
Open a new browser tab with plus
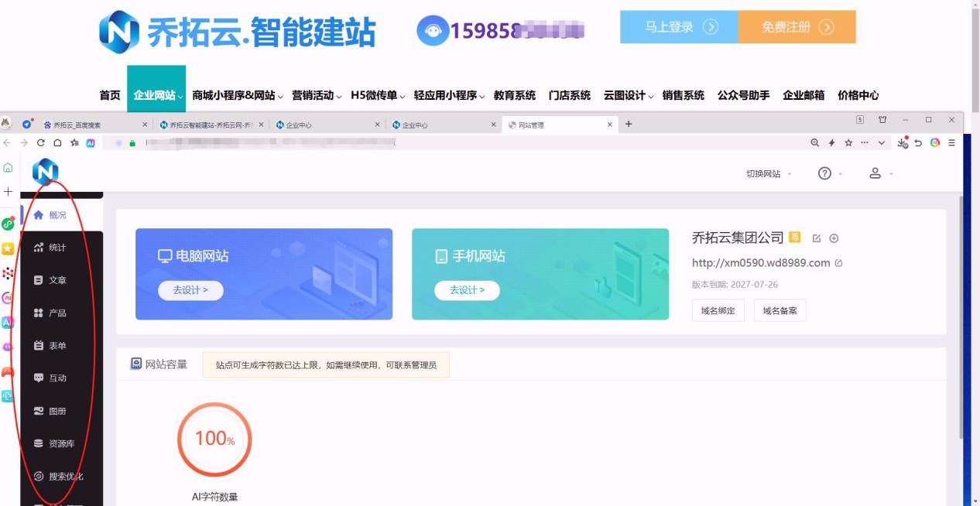coord(629,124)
